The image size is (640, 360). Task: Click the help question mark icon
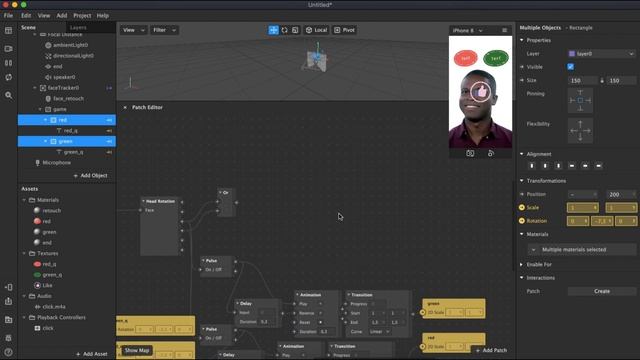pyautogui.click(x=8, y=352)
